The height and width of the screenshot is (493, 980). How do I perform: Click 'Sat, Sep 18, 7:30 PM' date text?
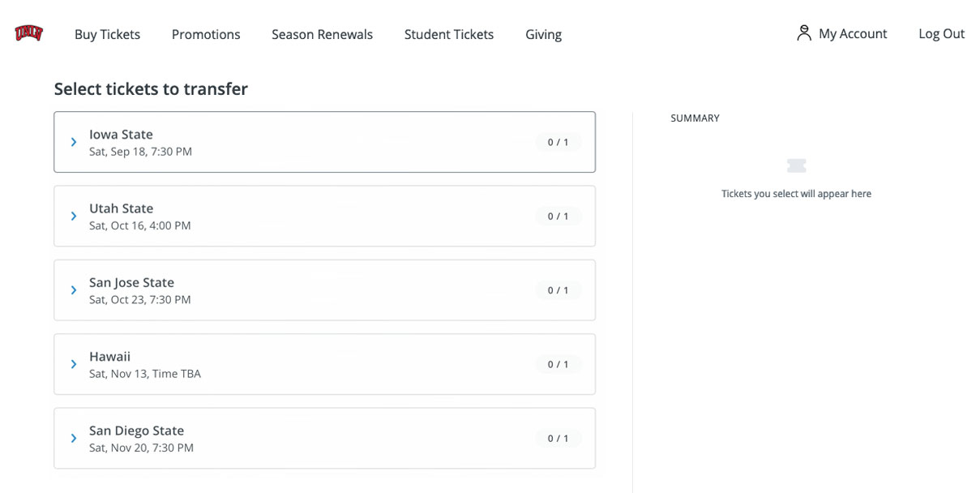click(x=140, y=152)
